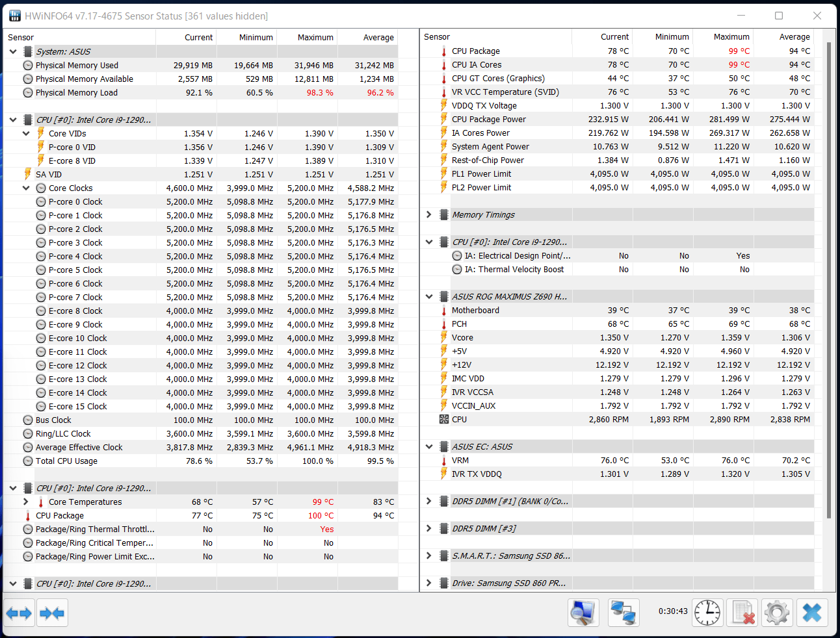Click the shrink columns arrows button
This screenshot has width=840, height=638.
[x=52, y=613]
